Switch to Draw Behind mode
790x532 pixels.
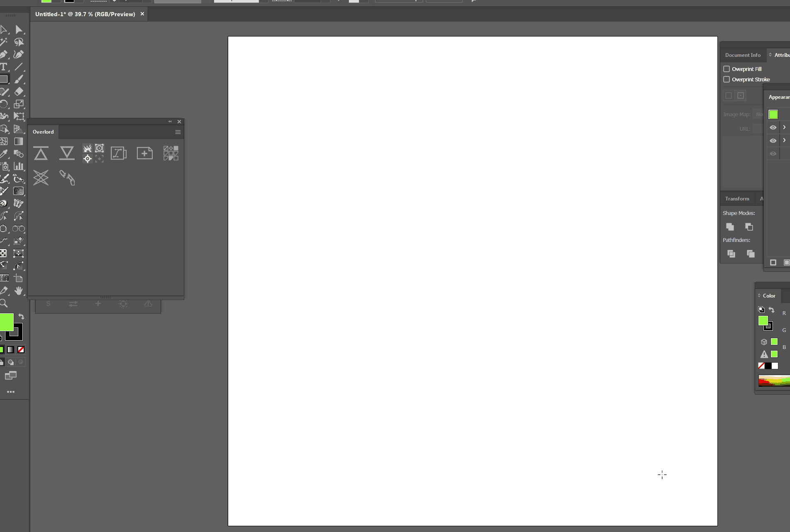click(x=11, y=362)
